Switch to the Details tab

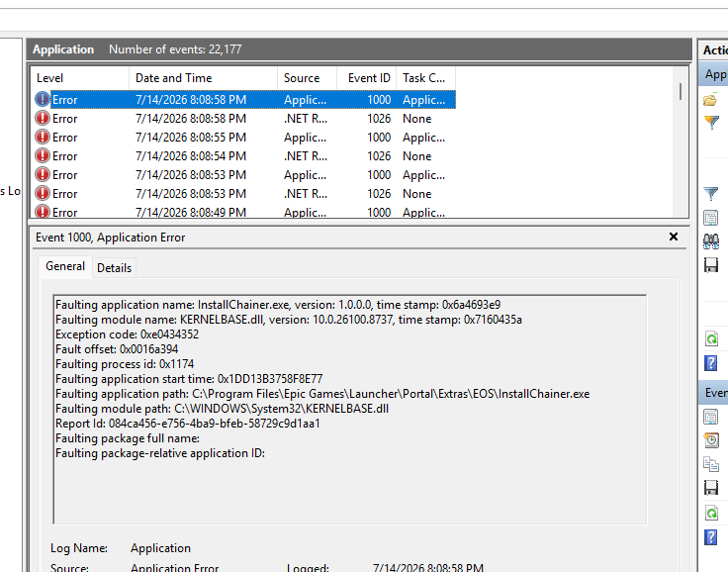coord(114,268)
